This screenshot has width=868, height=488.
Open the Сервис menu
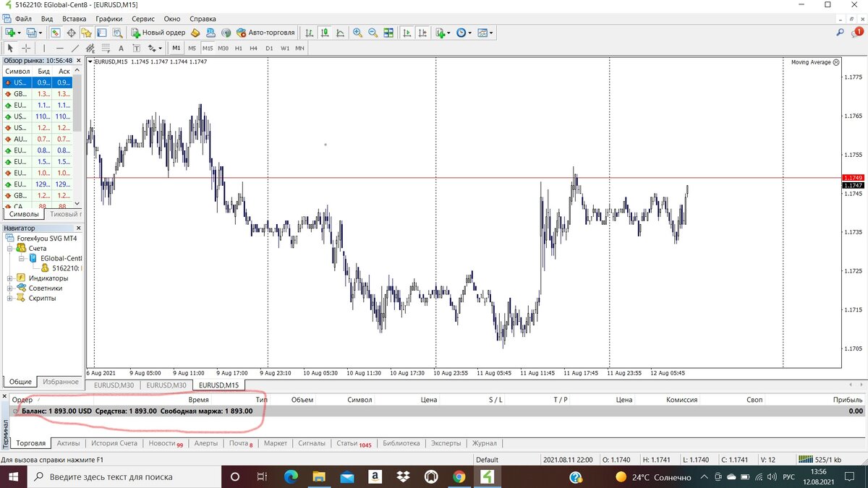pyautogui.click(x=143, y=18)
